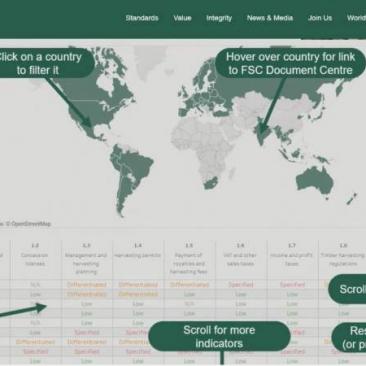Select first-row 'N/A' under Concession licenses
This screenshot has width=366, height=366.
click(35, 285)
